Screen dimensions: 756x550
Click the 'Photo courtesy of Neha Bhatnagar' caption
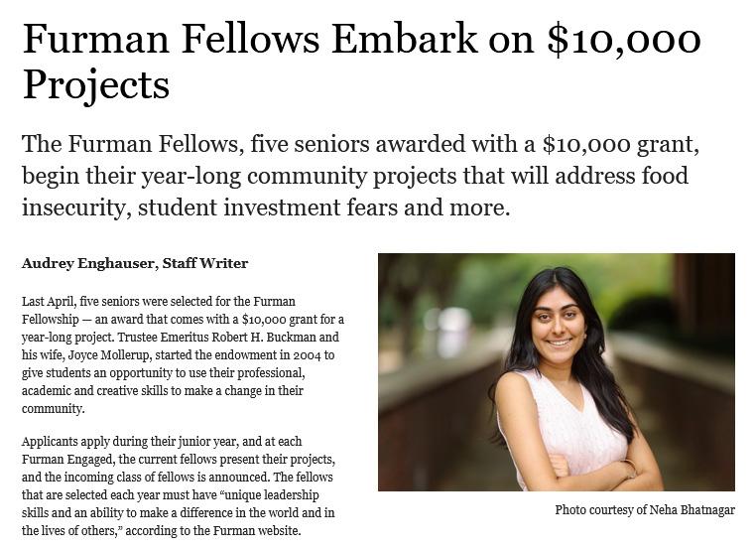pos(645,509)
